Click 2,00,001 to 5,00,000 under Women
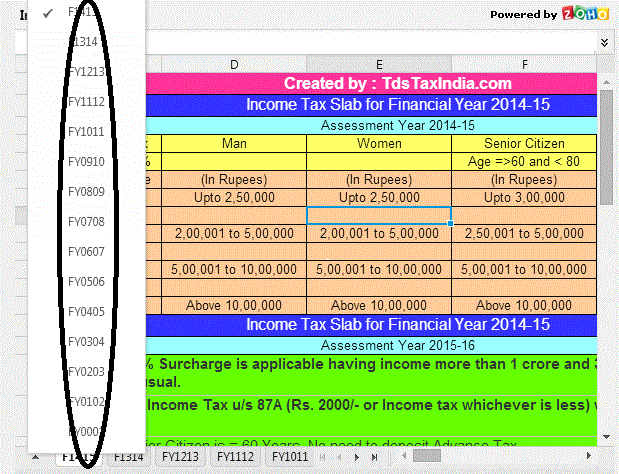Screen dimensions: 619x474 (379, 233)
